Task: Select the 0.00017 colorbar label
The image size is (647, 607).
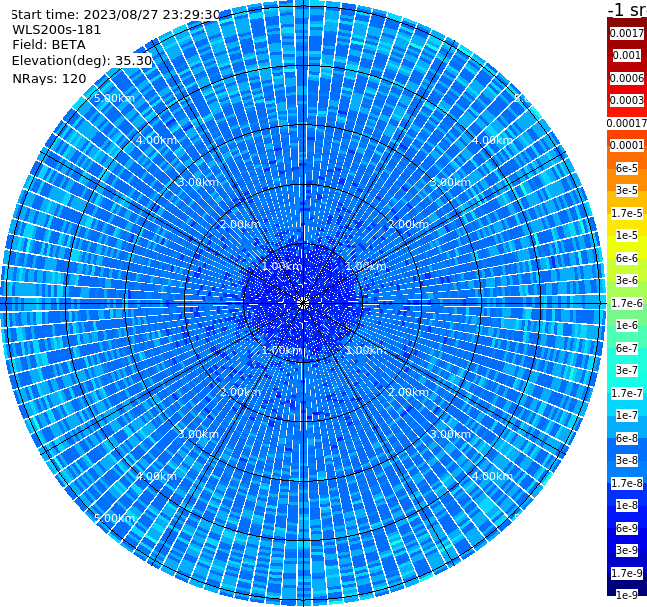Action: pos(627,123)
